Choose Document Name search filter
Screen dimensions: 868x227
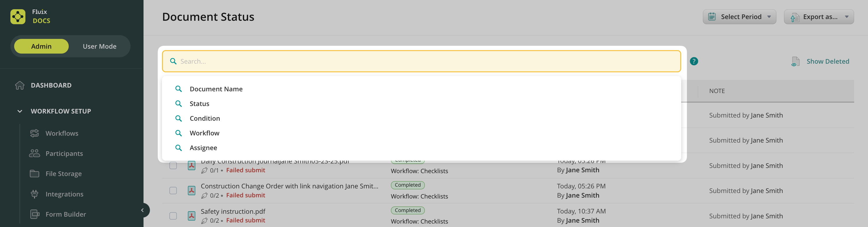[x=216, y=89]
